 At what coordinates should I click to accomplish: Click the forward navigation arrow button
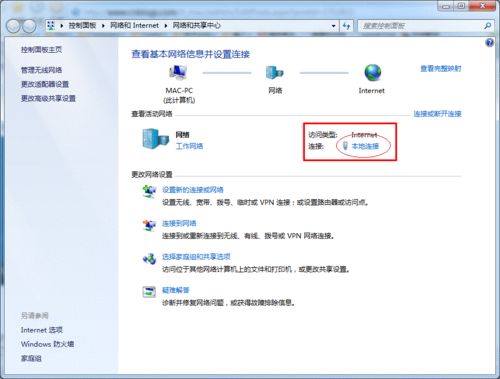pyautogui.click(x=29, y=26)
